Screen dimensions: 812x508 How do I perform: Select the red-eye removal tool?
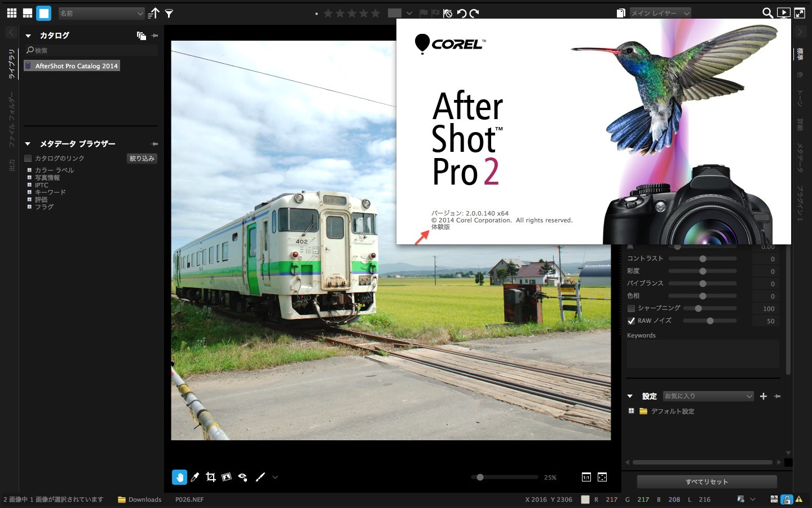(x=242, y=477)
